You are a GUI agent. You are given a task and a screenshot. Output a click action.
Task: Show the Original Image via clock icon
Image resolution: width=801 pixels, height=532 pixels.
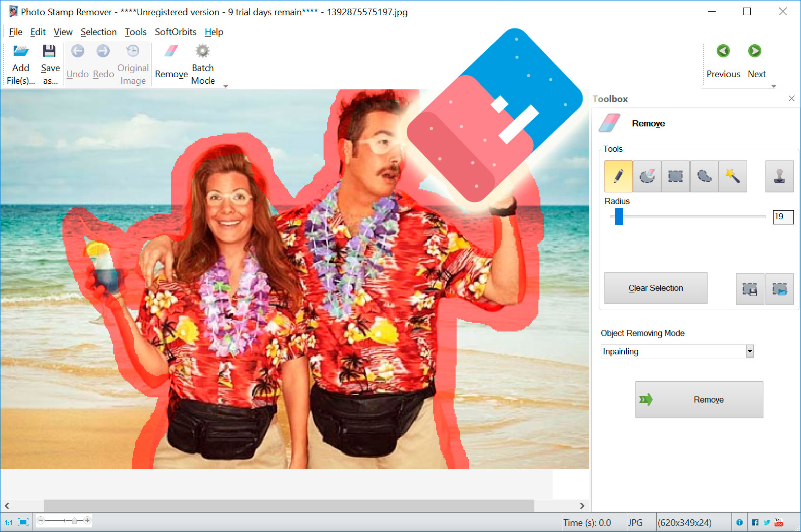coord(133,51)
